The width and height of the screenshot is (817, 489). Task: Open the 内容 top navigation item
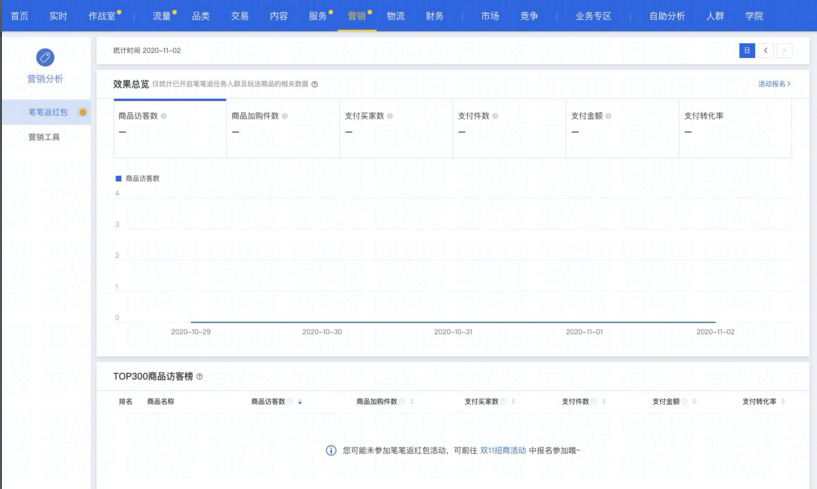tap(279, 16)
